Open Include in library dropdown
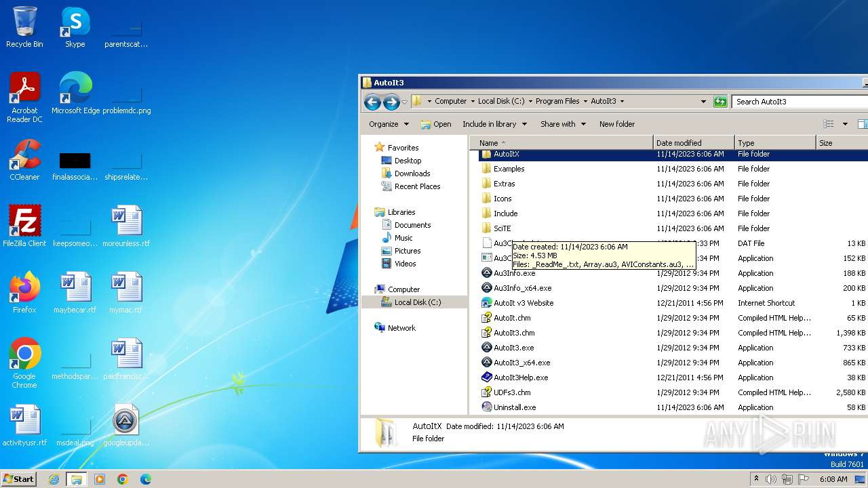 point(494,124)
